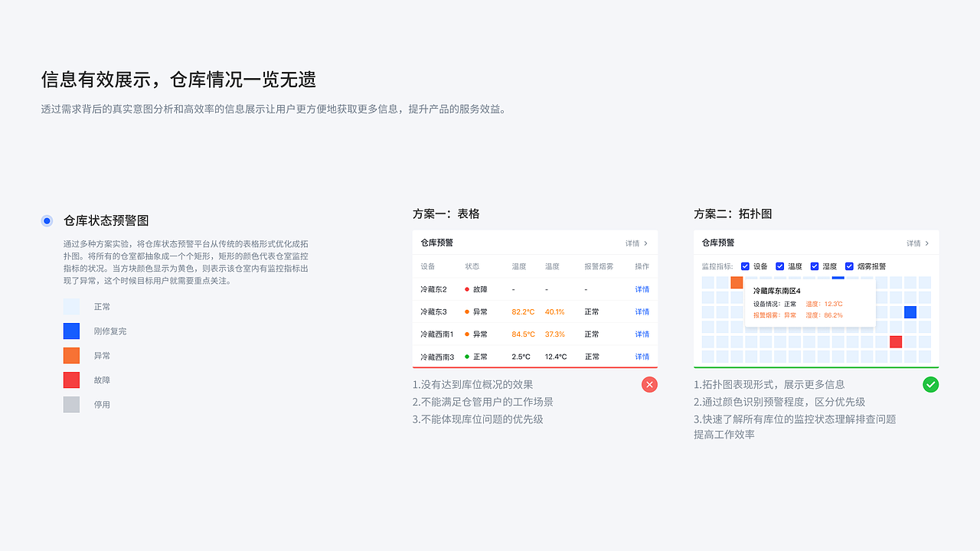Click the 冷藏库东南区4 tooltip card
This screenshot has height=551, width=980.
pos(810,302)
